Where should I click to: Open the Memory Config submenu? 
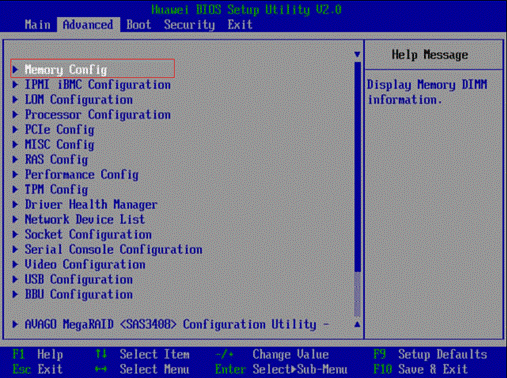[92, 69]
